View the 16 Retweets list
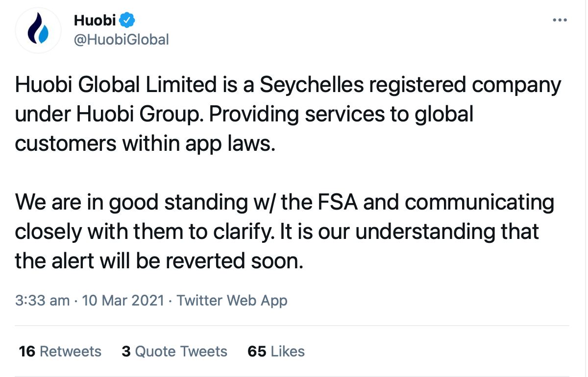This screenshot has width=588, height=377. click(x=60, y=351)
